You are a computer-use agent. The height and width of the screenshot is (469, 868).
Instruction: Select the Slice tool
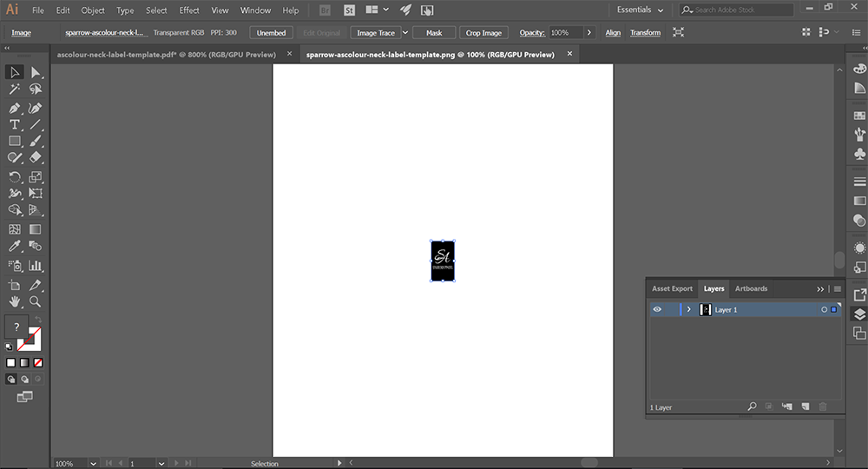click(36, 285)
